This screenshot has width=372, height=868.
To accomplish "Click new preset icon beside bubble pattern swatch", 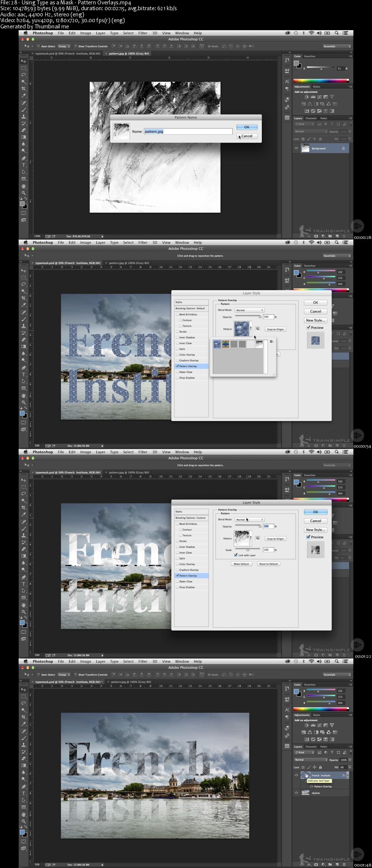I will 258,329.
